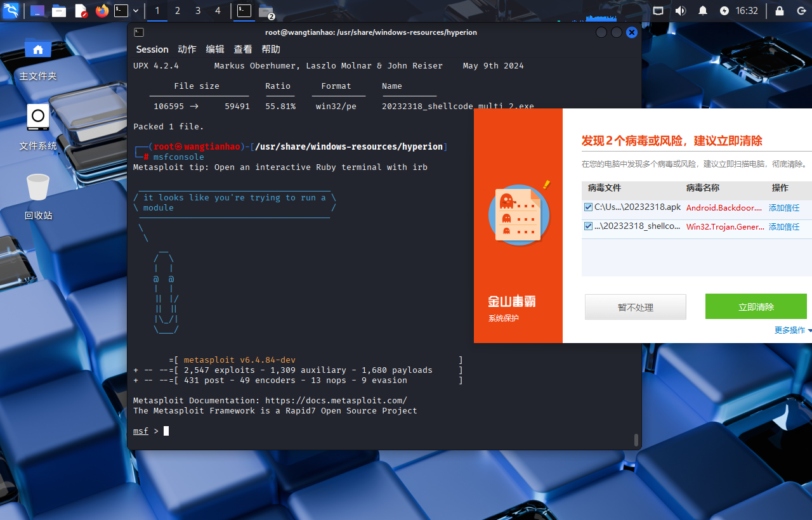The image size is (812, 520).
Task: Click the 金山毒霸 logo
Action: tap(512, 301)
